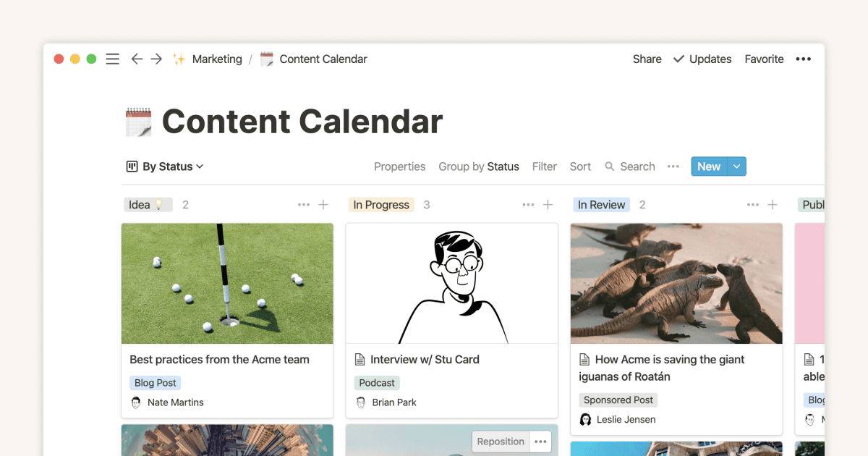
Task: Open the sidebar with the hamburger icon
Action: [x=112, y=59]
